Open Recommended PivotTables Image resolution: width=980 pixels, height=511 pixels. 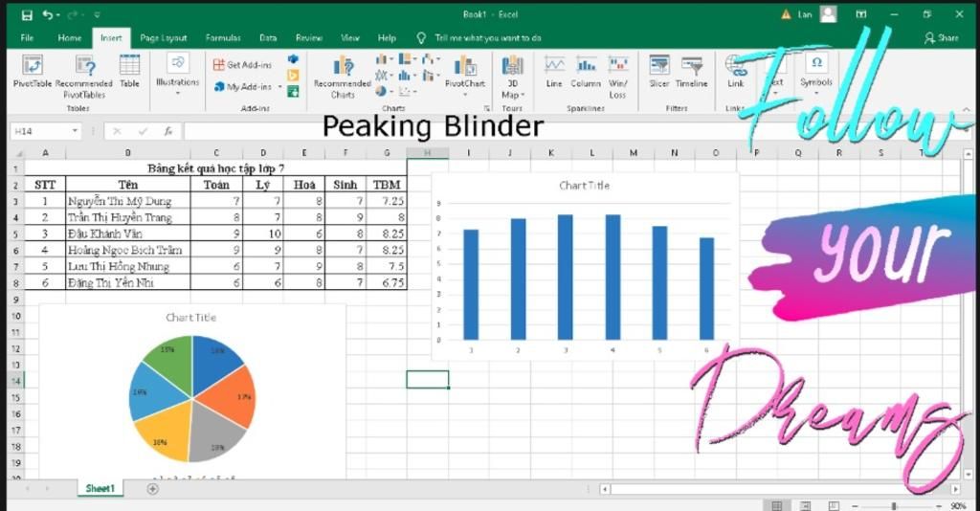(84, 77)
